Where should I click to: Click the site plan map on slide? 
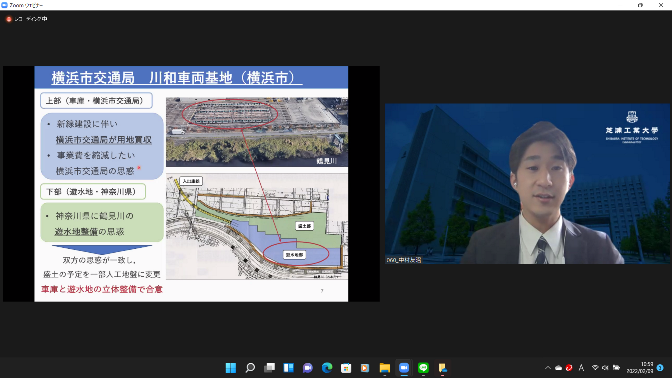(x=257, y=226)
